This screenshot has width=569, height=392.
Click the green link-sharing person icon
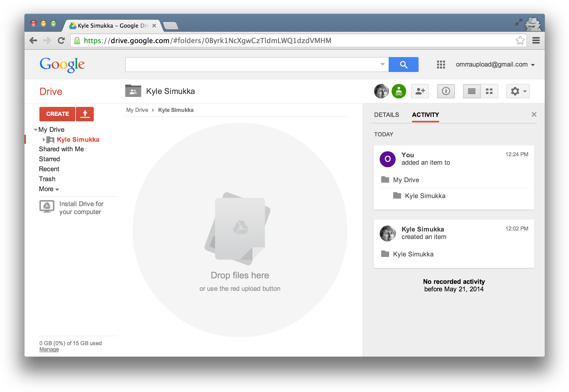click(x=399, y=91)
